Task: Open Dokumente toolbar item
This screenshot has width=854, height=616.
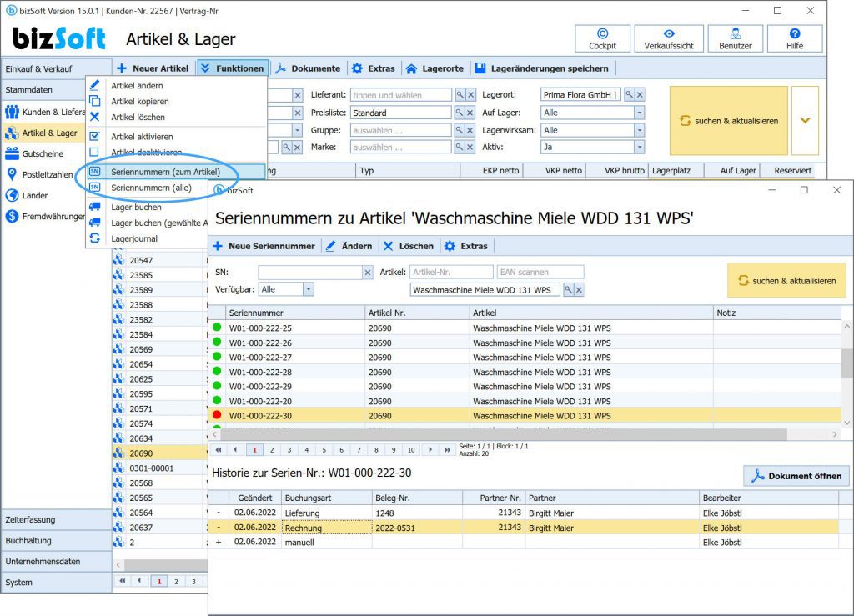Action: (309, 68)
